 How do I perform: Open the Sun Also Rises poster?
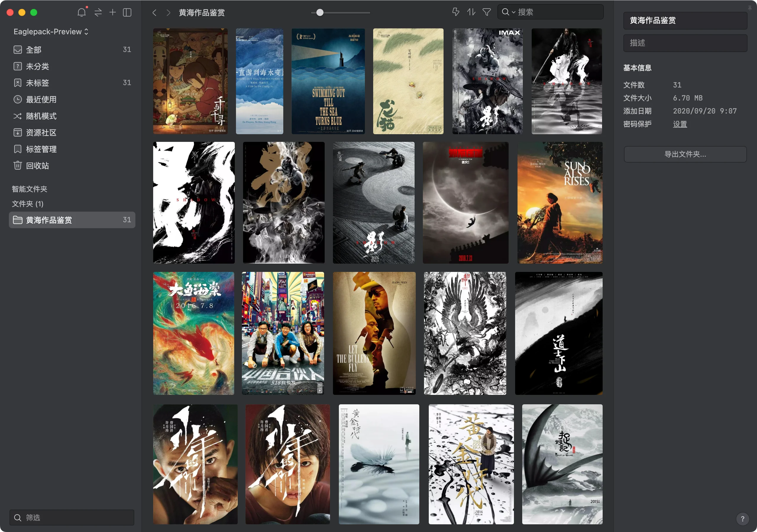click(560, 203)
